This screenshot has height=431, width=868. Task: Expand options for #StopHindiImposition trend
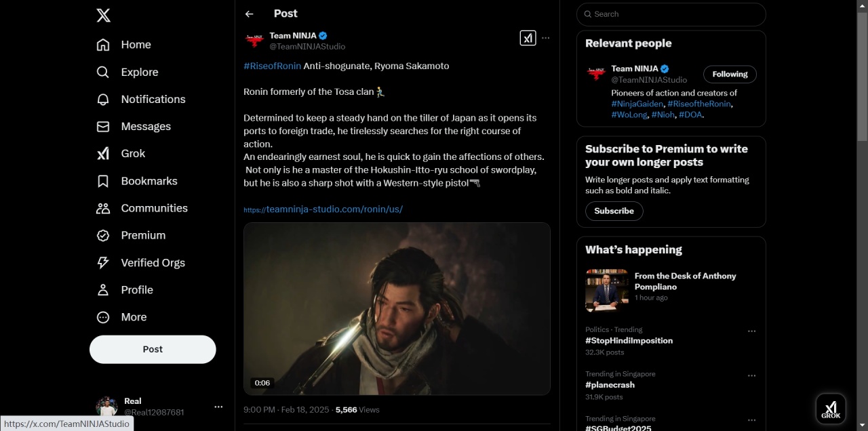coord(751,331)
